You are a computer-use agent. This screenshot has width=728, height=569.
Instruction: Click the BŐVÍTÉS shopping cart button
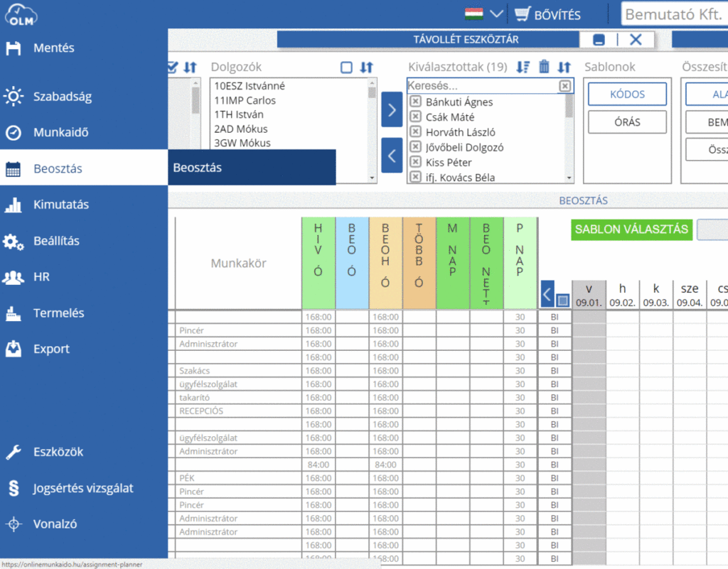(548, 15)
